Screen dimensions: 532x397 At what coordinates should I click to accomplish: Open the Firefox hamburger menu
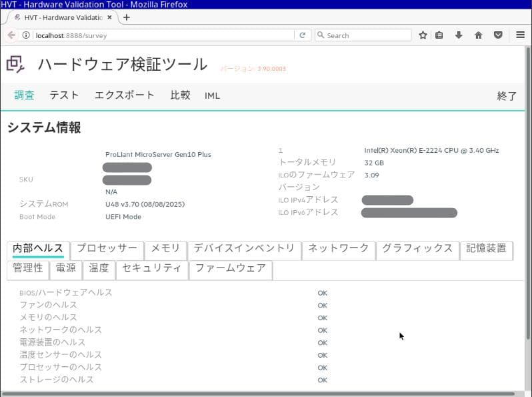click(521, 35)
